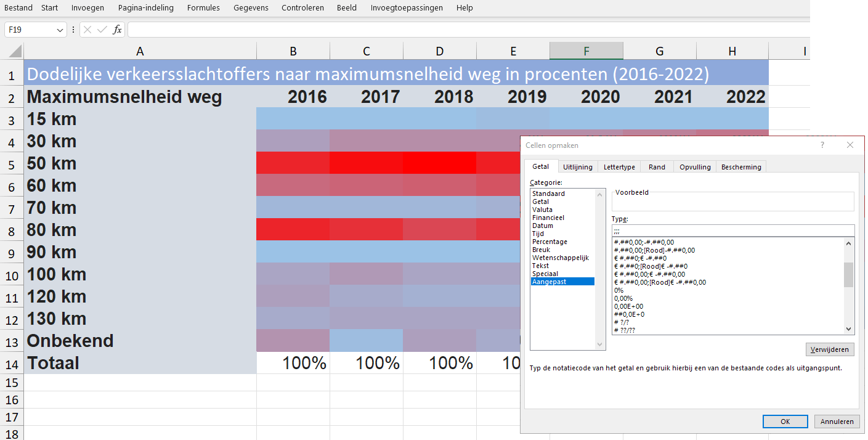Select Speciaal in the Categorie list

[x=562, y=274]
